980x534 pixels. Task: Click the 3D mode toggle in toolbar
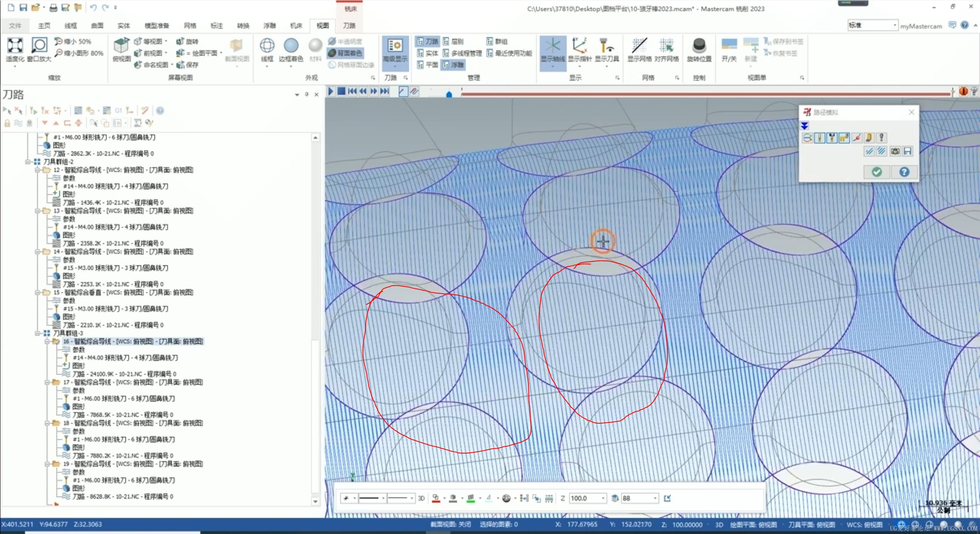pos(421,498)
